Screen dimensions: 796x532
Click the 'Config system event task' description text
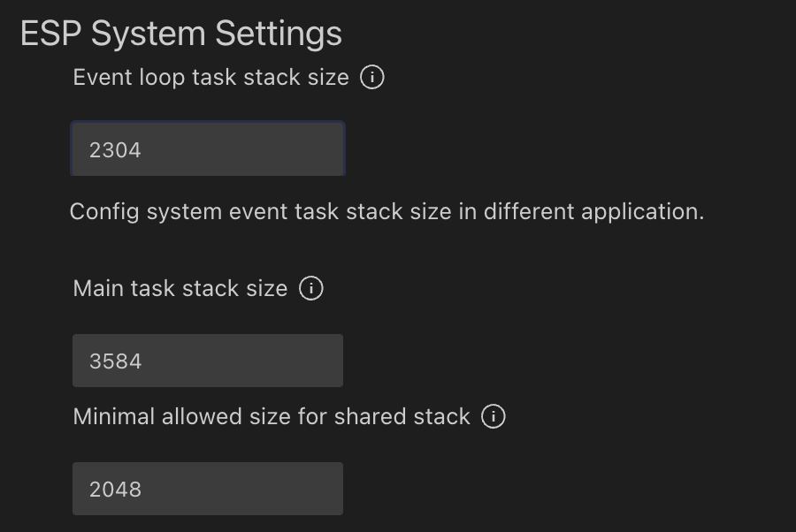click(x=387, y=212)
